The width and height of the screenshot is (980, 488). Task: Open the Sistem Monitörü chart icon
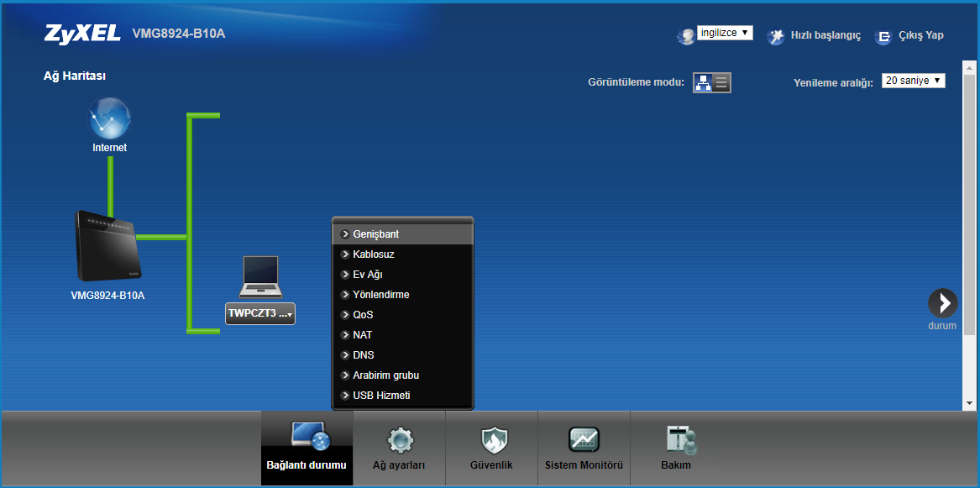pos(584,440)
